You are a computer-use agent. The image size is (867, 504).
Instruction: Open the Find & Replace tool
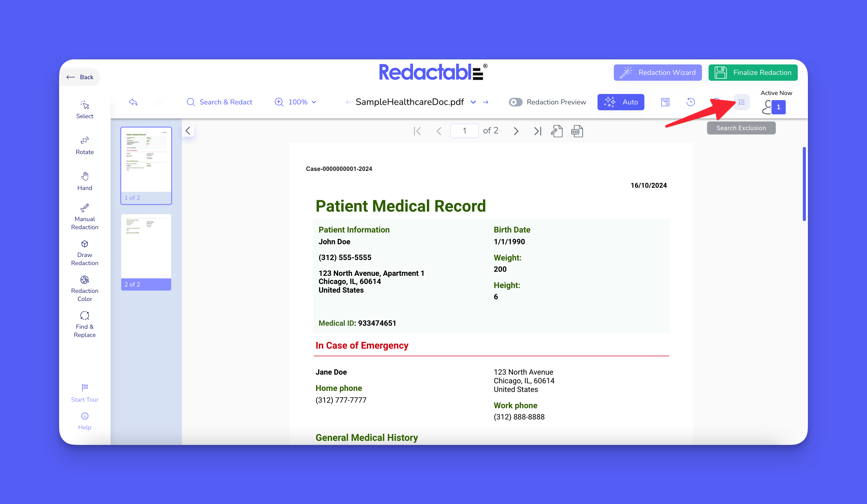point(85,325)
